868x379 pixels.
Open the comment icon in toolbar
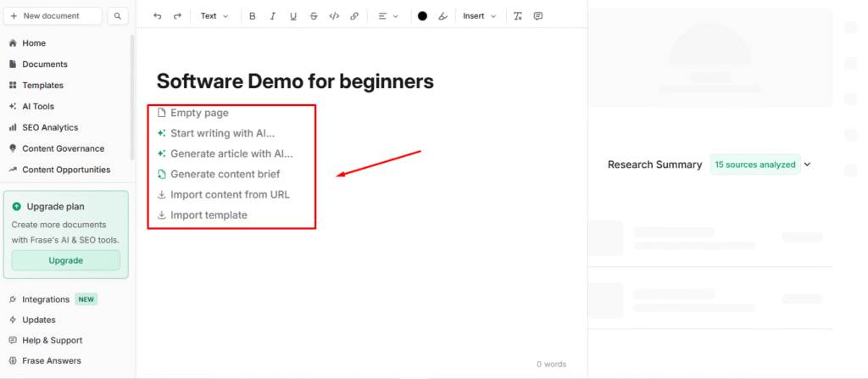coord(538,16)
